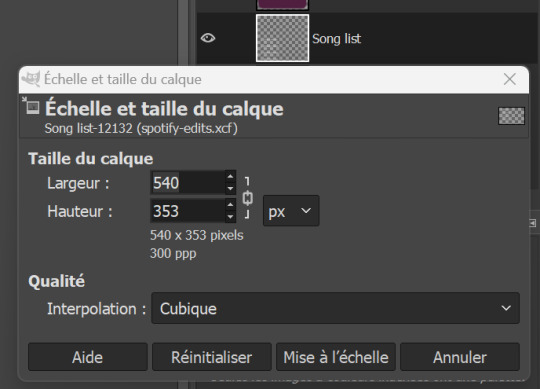Select the Song list layer thumbnail
The width and height of the screenshot is (540, 389).
point(282,38)
